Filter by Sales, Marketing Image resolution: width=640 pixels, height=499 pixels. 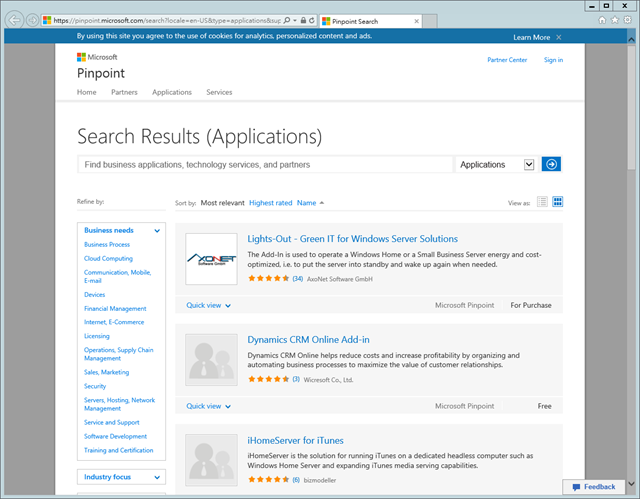tap(106, 372)
